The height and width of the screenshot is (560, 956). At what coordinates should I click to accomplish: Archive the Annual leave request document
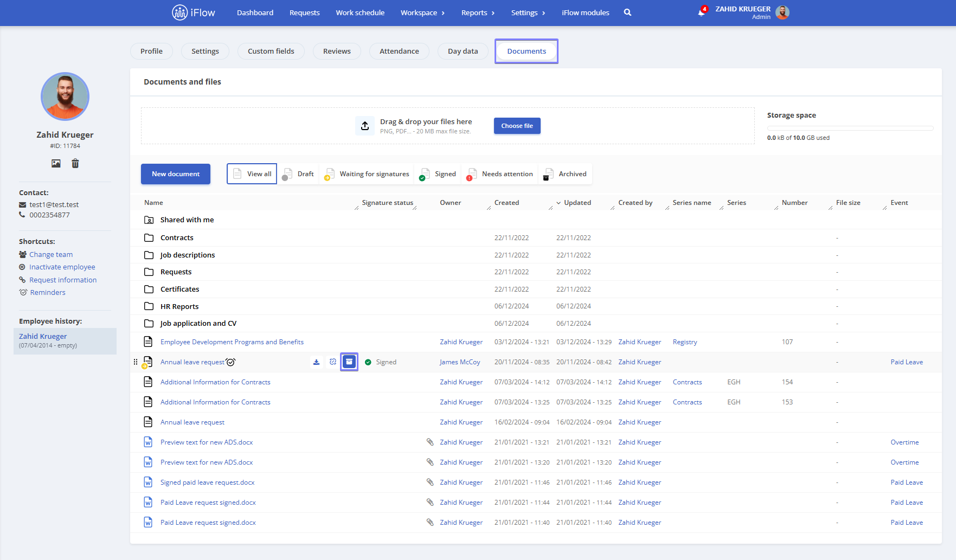pos(349,362)
